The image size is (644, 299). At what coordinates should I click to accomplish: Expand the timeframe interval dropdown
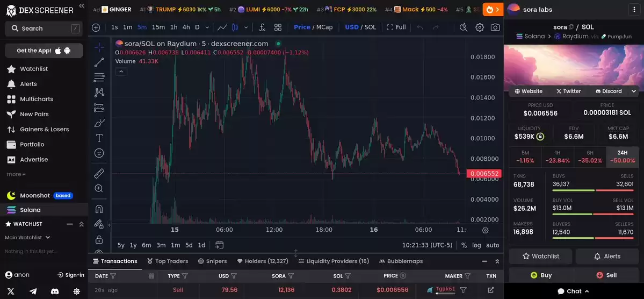click(207, 27)
